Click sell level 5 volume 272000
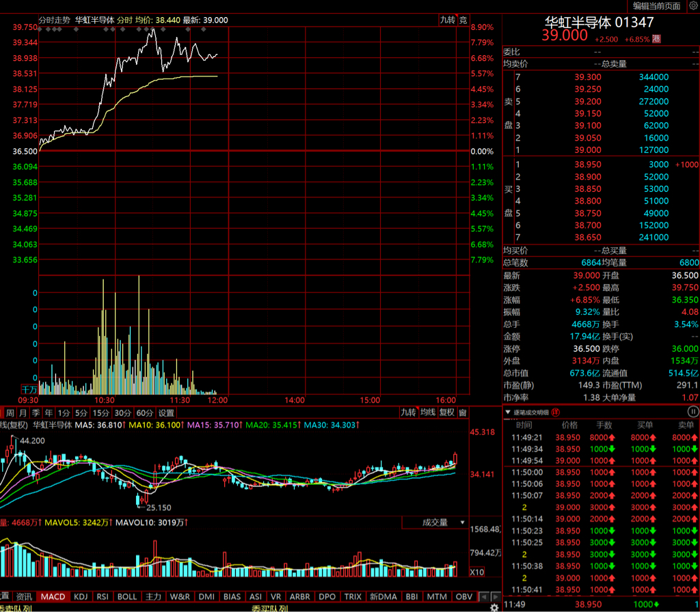This screenshot has height=612, width=700. pos(654,101)
